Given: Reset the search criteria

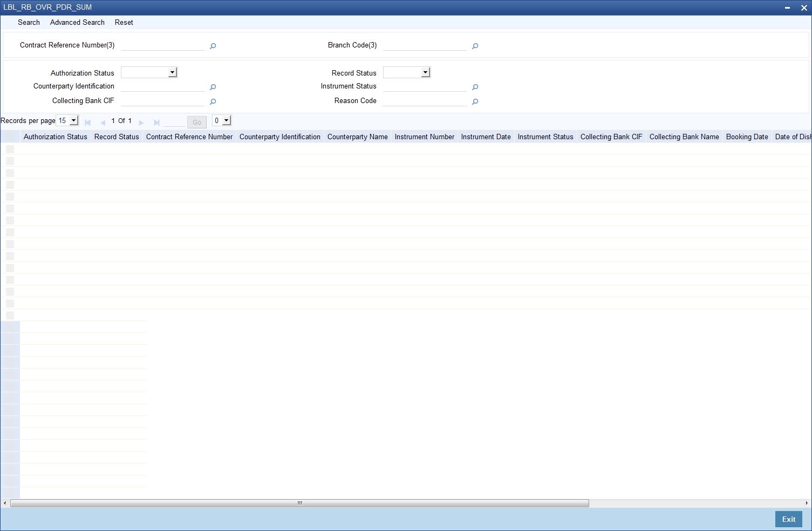Looking at the screenshot, I should tap(124, 23).
